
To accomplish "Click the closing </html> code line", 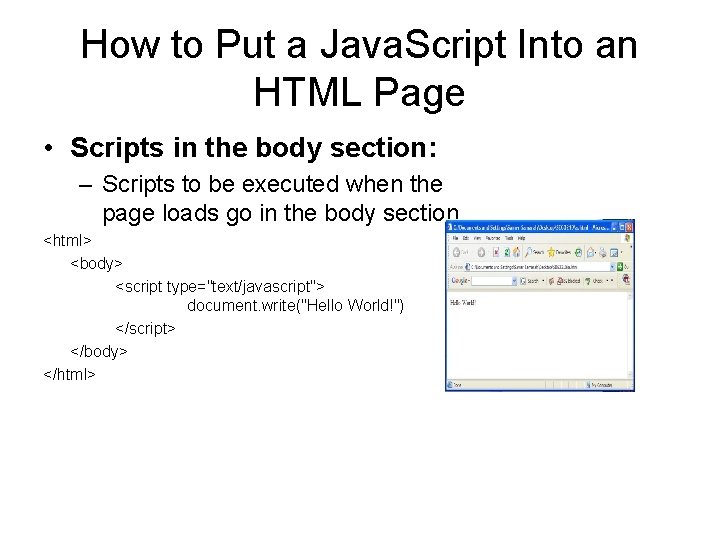I will pos(69,374).
